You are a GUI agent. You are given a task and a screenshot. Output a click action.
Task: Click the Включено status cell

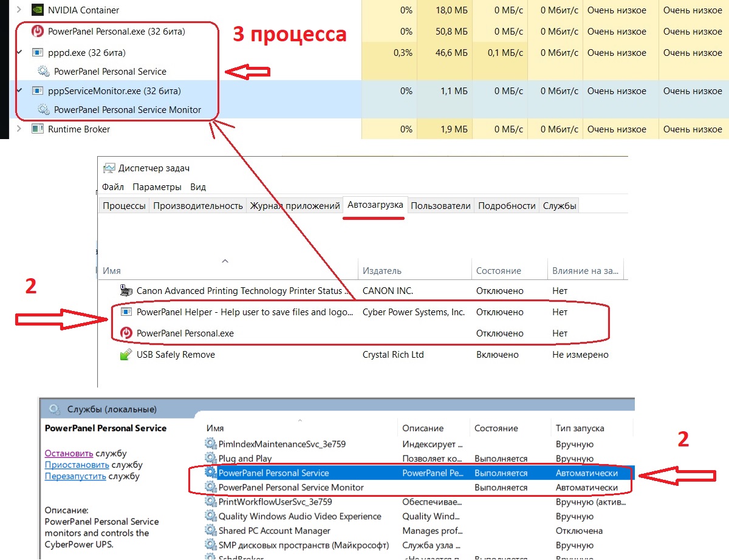[498, 354]
